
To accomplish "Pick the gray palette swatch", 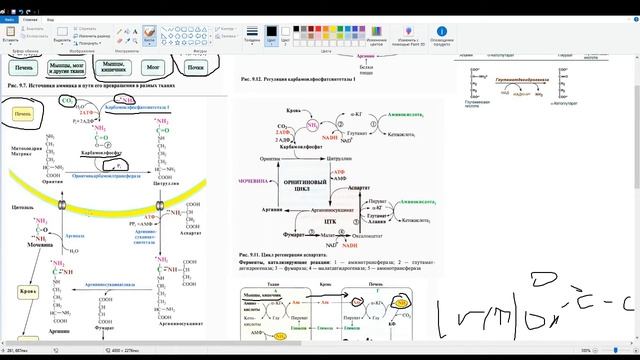I will coord(304,29).
